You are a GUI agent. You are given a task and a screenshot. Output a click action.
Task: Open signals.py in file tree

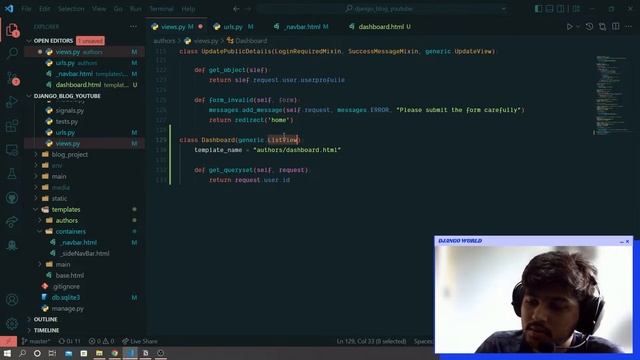tap(69, 111)
